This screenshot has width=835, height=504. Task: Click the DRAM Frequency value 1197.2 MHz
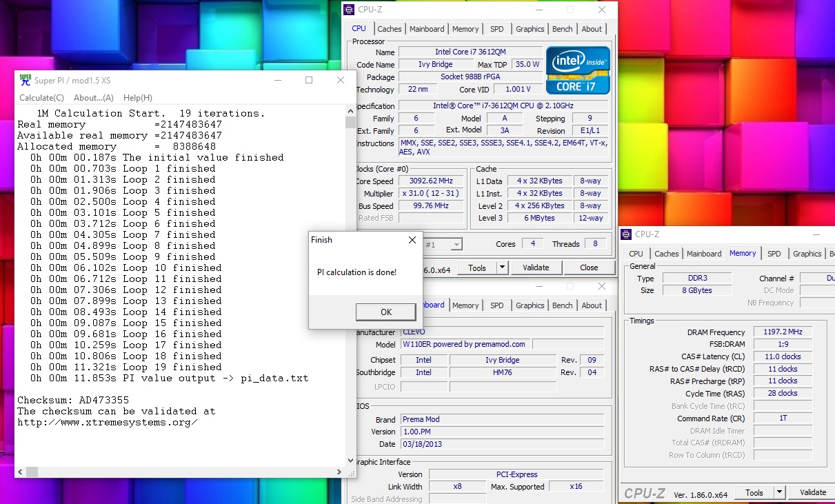click(x=783, y=332)
